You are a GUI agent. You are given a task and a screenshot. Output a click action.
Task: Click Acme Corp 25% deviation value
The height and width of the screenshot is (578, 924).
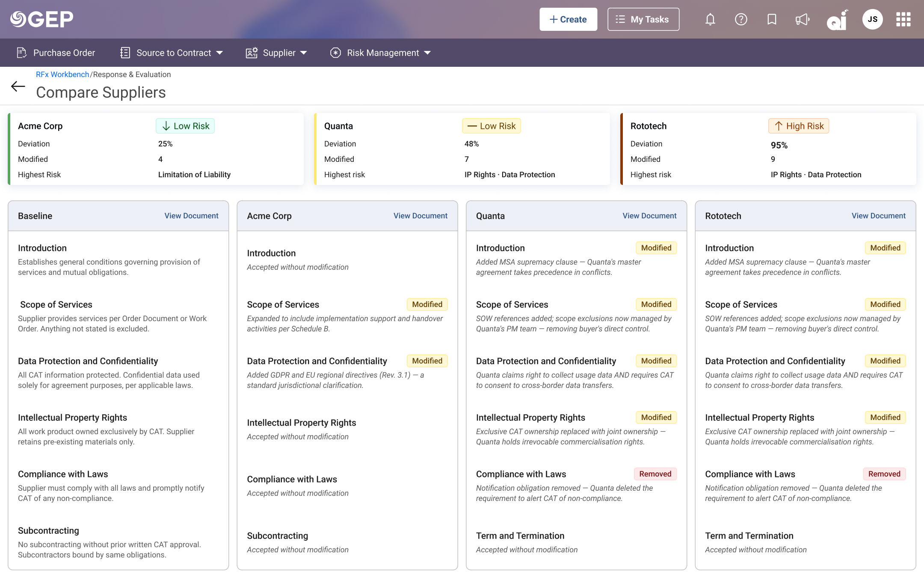click(x=166, y=144)
